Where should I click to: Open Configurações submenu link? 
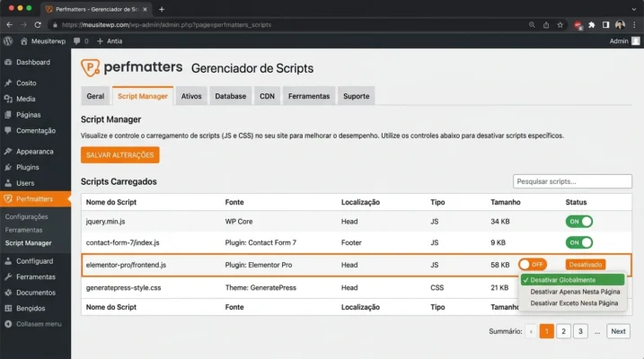26,216
